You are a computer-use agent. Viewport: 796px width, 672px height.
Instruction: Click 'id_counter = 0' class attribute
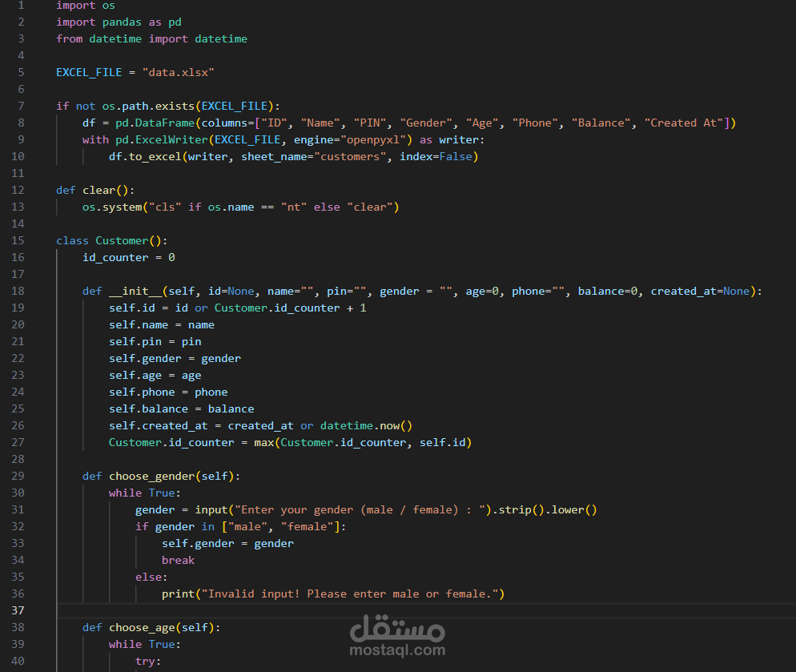pos(129,257)
